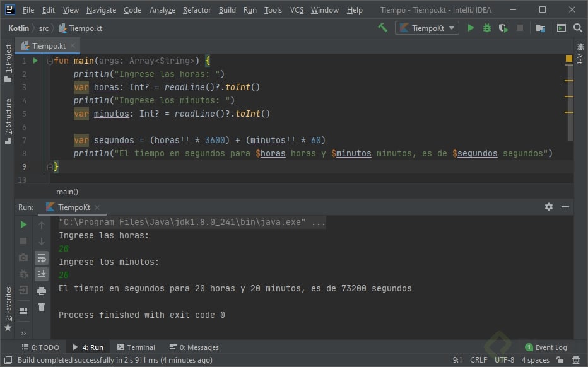Click the Down the stack trace arrow

(x=42, y=241)
